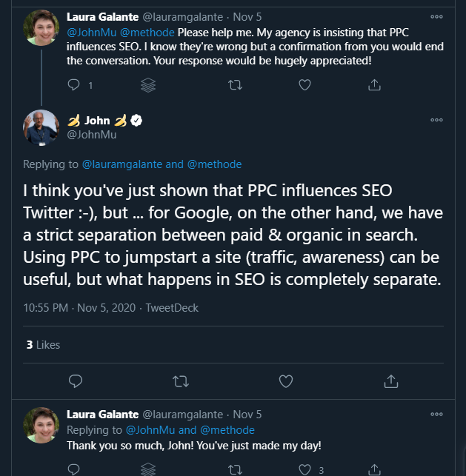Reply to Laura's thank-you tweet
The height and width of the screenshot is (476, 466).
coord(74,469)
